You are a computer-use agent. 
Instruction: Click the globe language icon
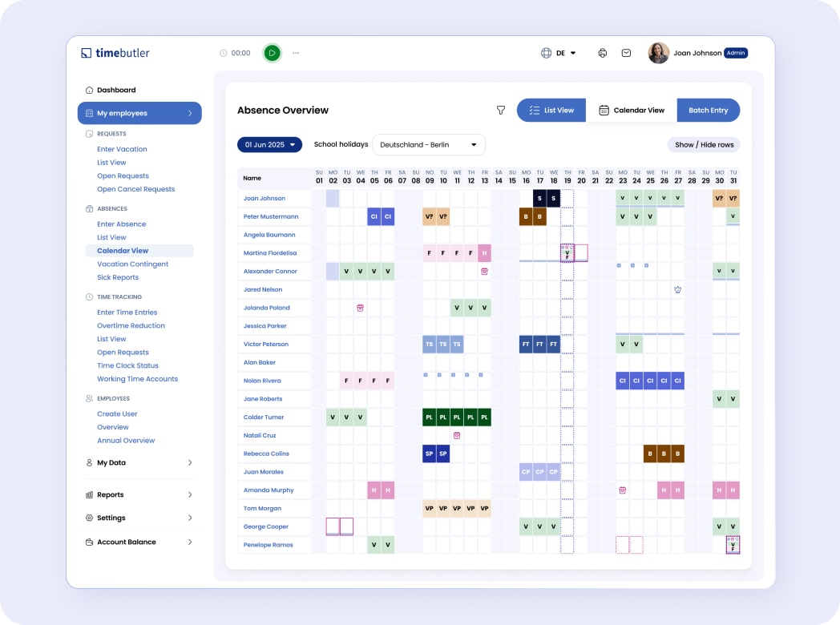coord(547,53)
